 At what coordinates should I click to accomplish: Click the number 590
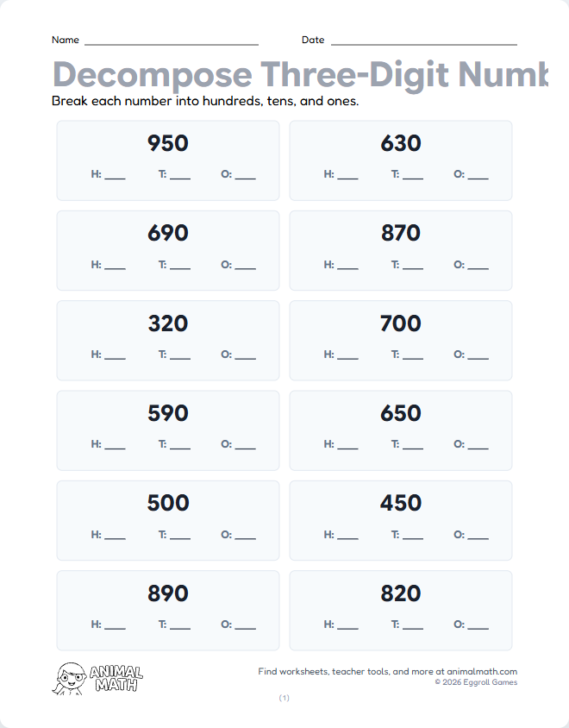tap(168, 413)
